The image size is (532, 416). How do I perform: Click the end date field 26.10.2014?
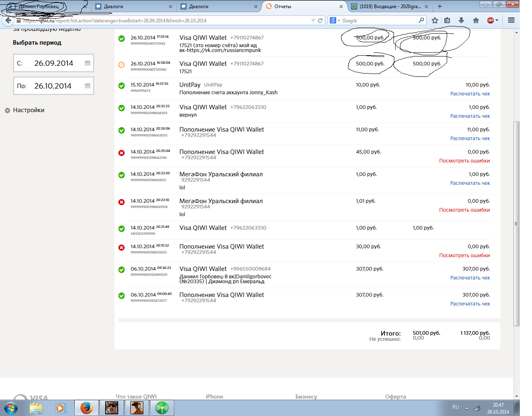pyautogui.click(x=54, y=86)
